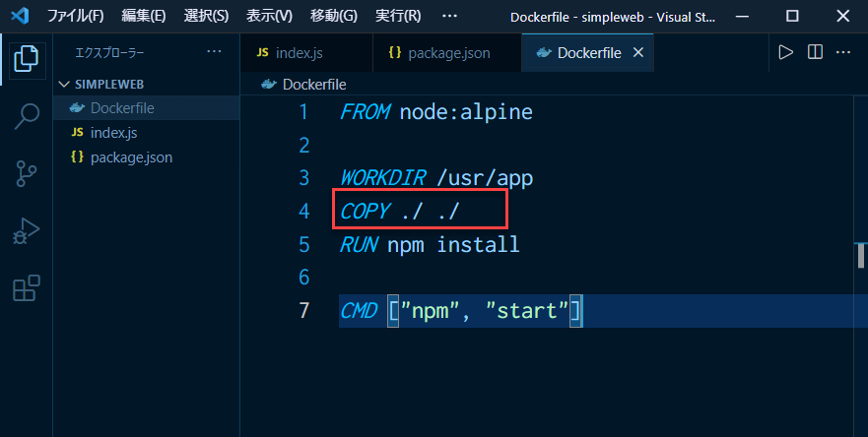
Task: Open the Search view in activity bar
Action: click(26, 116)
